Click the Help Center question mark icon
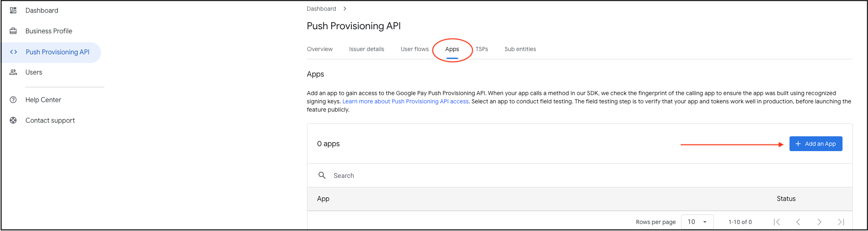 pyautogui.click(x=13, y=100)
